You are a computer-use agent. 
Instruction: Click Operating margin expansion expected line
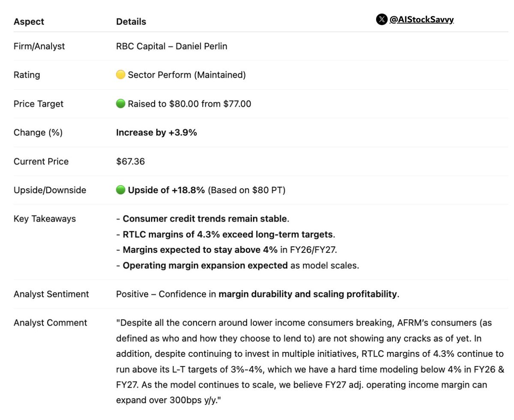pos(238,265)
